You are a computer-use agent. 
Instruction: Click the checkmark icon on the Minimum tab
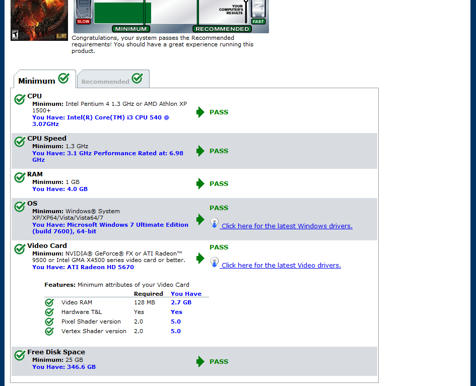point(64,78)
